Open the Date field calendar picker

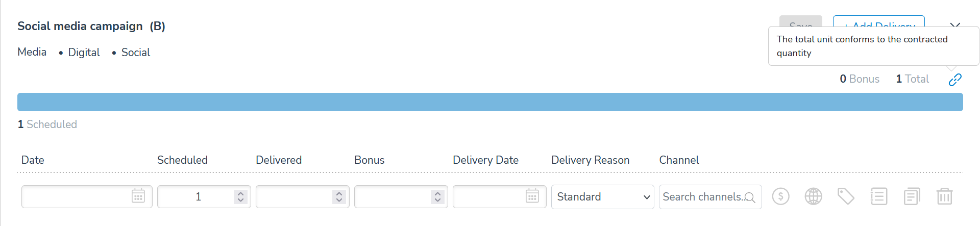coord(138,196)
